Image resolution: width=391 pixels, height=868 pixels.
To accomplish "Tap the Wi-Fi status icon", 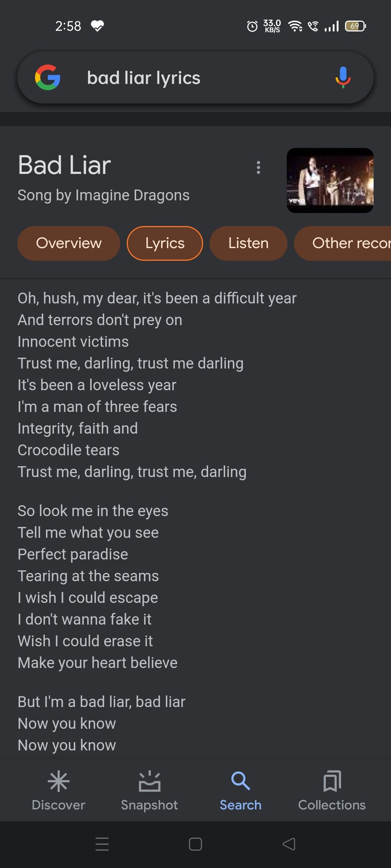I will 295,26.
